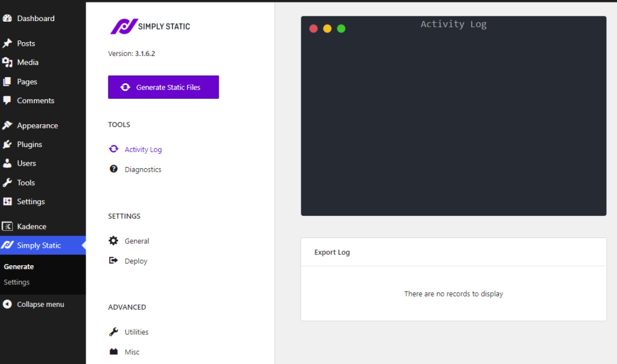Click the Comments bubble icon

[7, 101]
